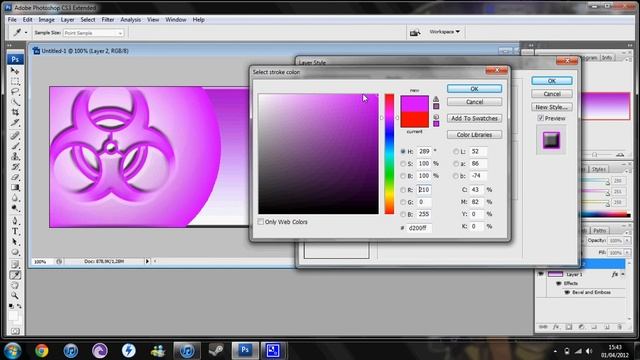Select the Eyedropper tool in toolbox
This screenshot has width=640, height=360.
[x=15, y=275]
